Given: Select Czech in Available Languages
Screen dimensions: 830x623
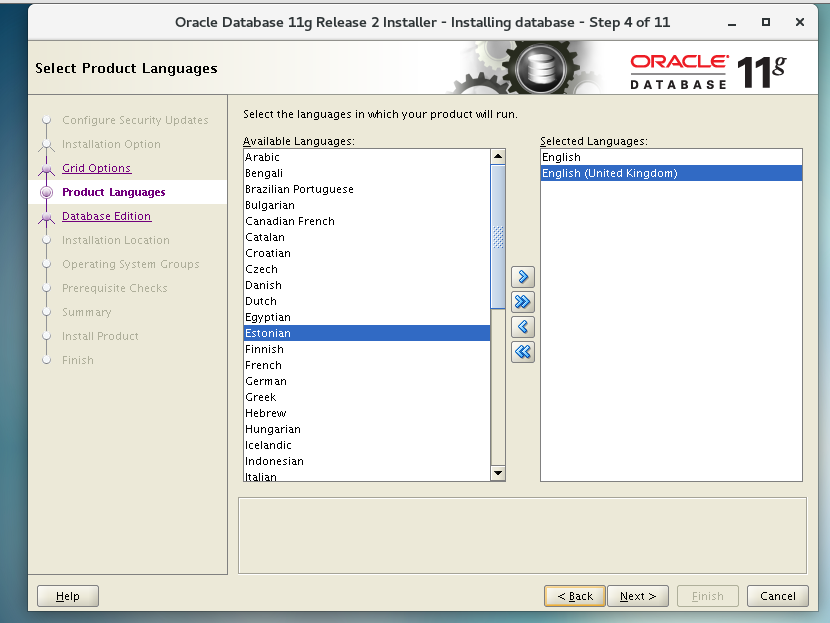Looking at the screenshot, I should coord(367,269).
